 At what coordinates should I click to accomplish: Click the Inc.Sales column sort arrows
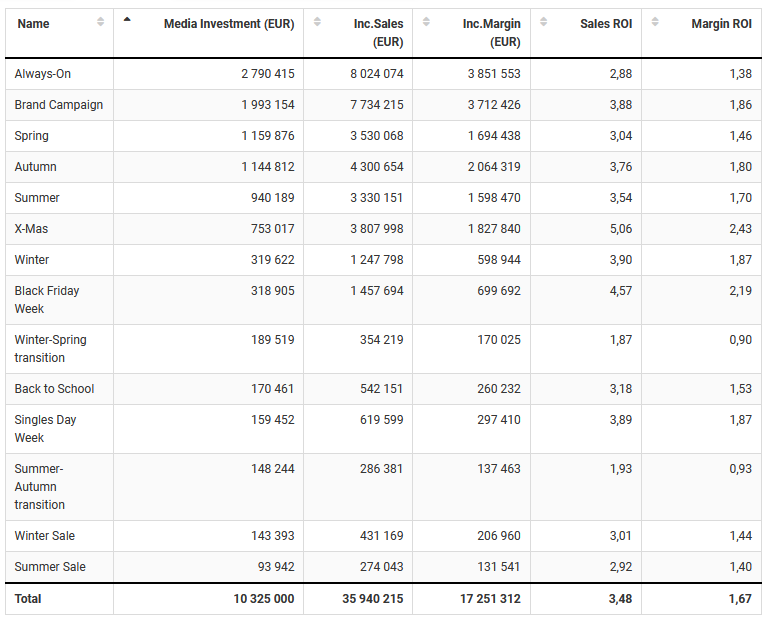pyautogui.click(x=317, y=22)
